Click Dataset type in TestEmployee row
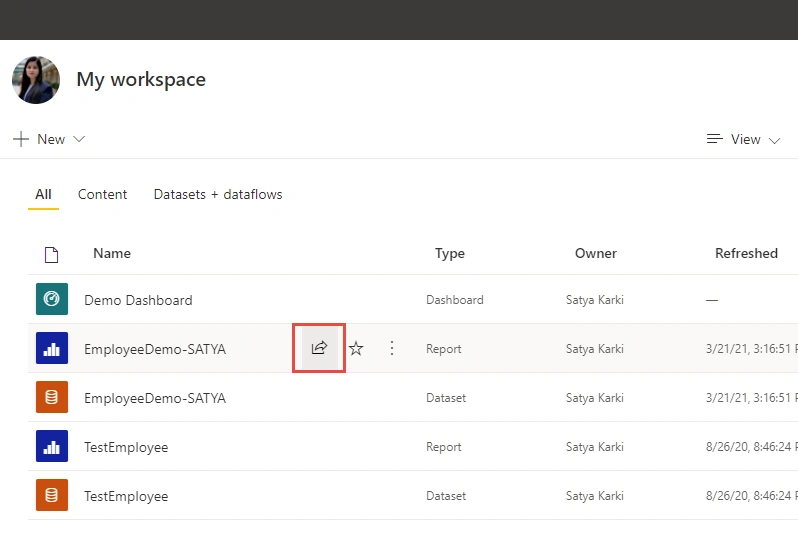798x544 pixels. click(x=446, y=496)
